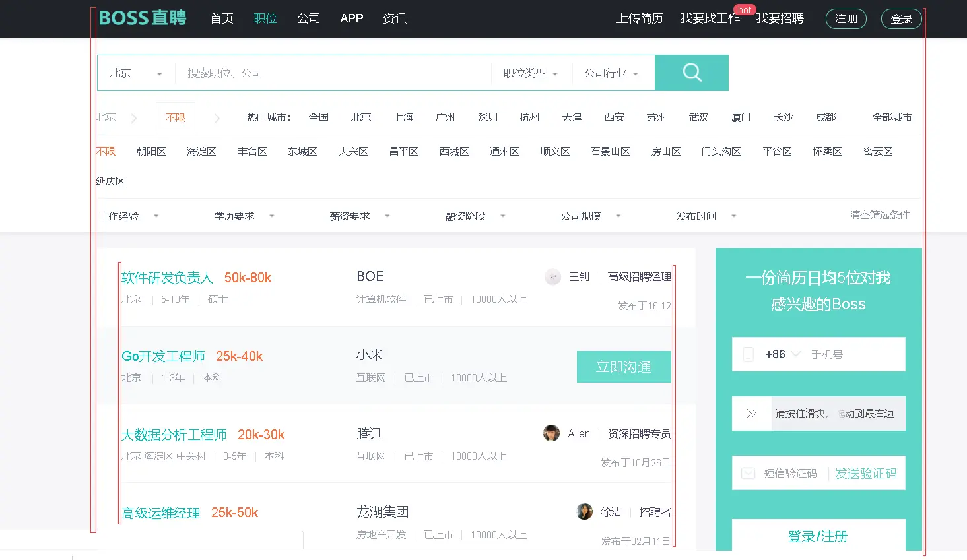
Task: Filter by 丰台区 district
Action: point(252,152)
